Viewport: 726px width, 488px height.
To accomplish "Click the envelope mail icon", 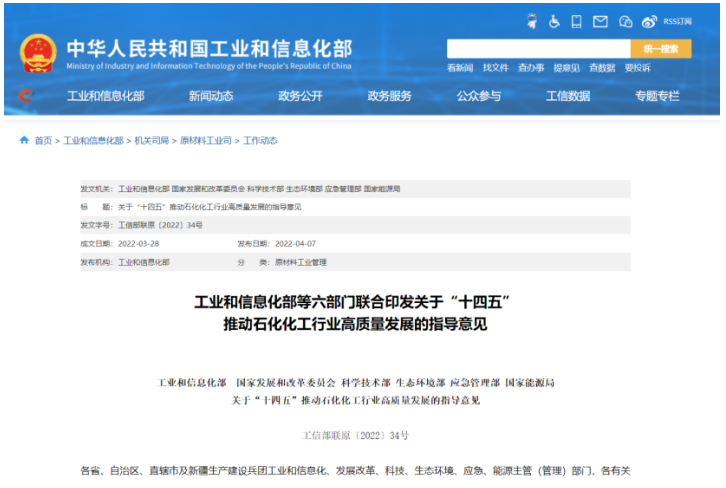I will (x=600, y=21).
